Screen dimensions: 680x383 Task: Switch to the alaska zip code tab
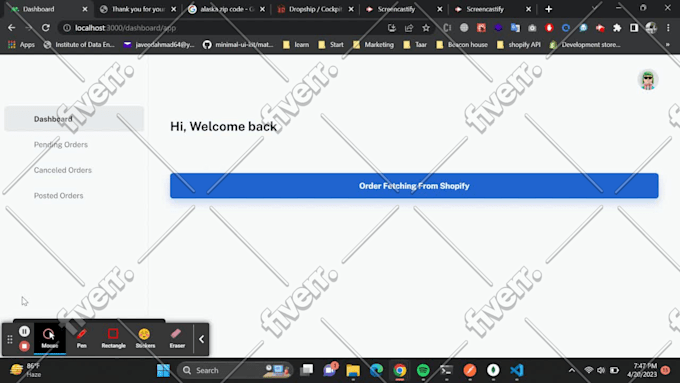[227, 9]
